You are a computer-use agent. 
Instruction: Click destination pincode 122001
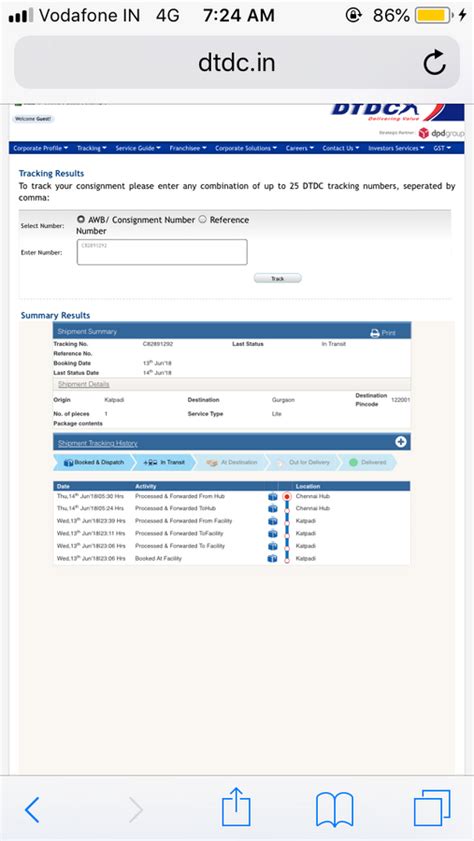coord(401,400)
